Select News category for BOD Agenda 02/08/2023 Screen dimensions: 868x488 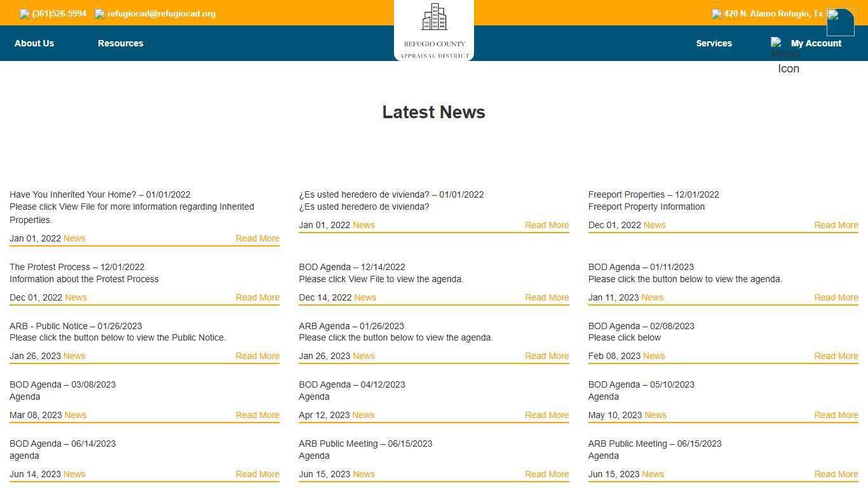click(653, 356)
